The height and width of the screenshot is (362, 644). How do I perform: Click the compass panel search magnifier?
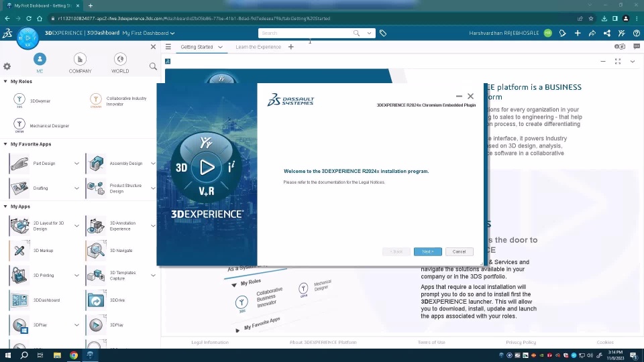[x=153, y=66]
